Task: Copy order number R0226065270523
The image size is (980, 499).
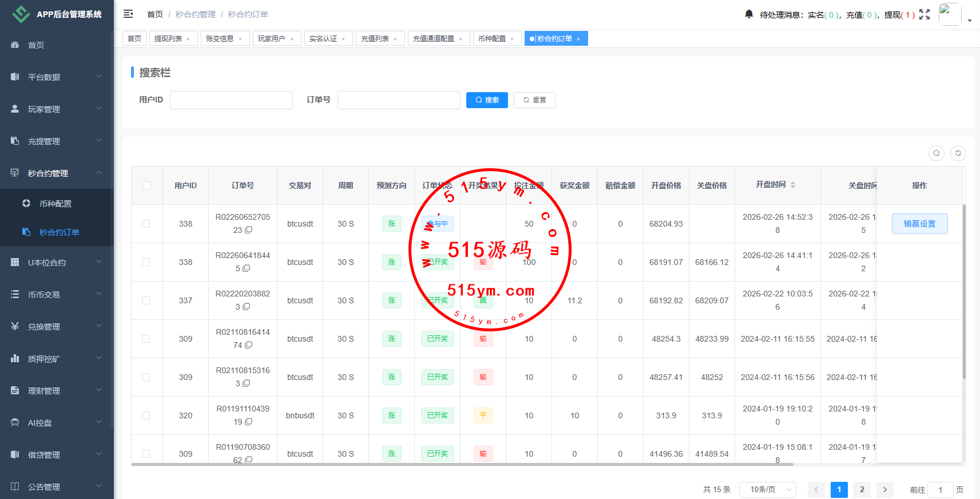Action: click(249, 230)
